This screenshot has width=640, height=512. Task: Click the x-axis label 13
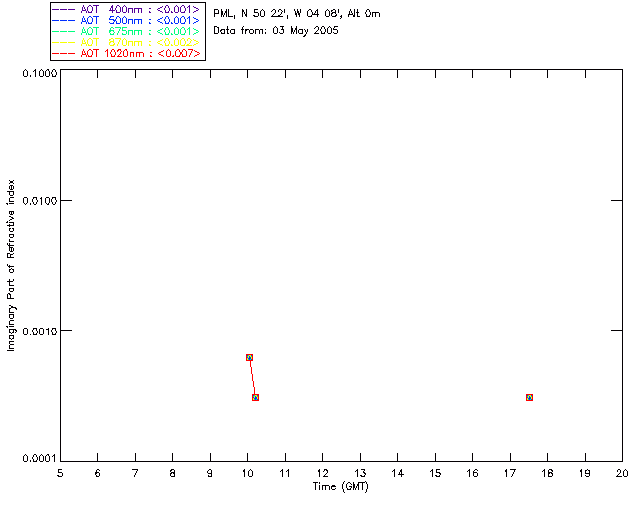pyautogui.click(x=360, y=473)
